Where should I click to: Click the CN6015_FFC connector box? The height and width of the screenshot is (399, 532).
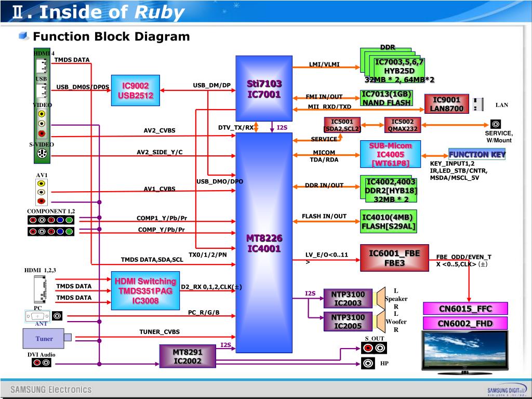point(465,309)
